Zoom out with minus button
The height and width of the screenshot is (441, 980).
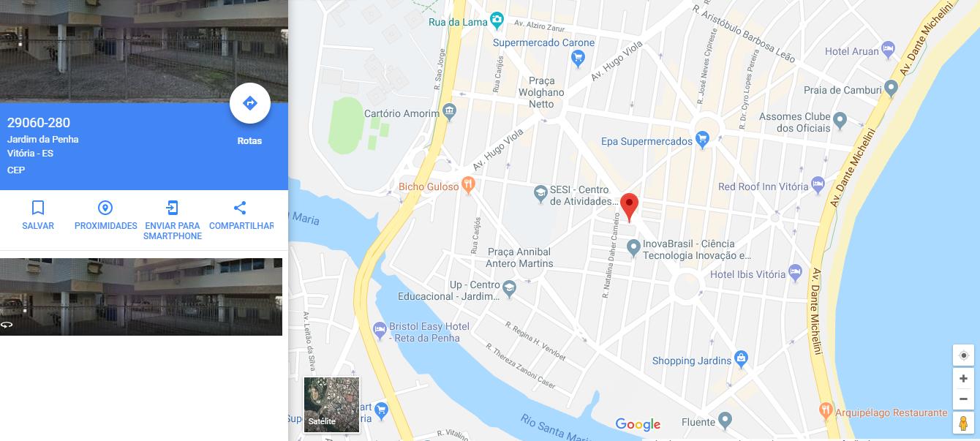(x=963, y=399)
